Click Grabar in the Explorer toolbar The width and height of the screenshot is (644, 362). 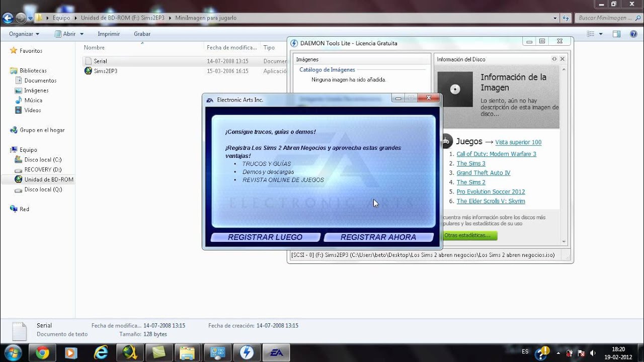point(142,34)
